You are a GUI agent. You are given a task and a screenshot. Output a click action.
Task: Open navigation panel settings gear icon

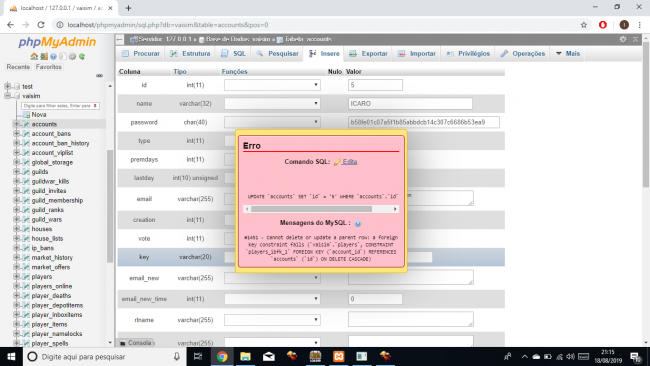72,56
